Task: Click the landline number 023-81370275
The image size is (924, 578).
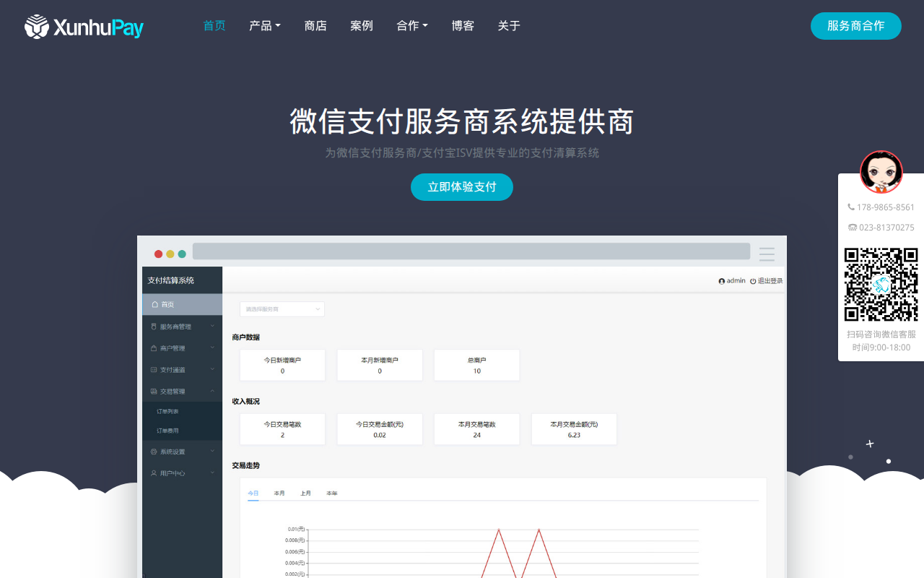Action: pos(886,228)
